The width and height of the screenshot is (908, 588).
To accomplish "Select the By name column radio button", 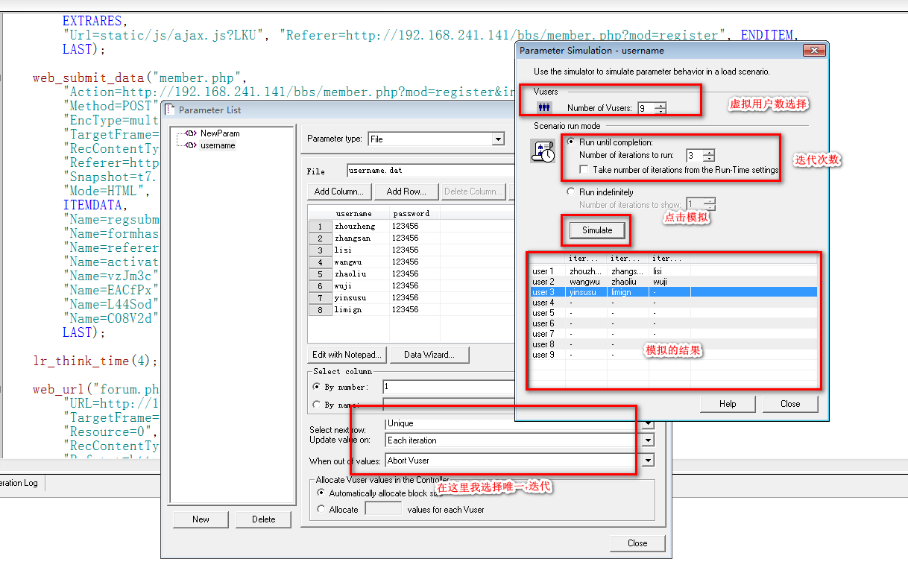I will [318, 405].
